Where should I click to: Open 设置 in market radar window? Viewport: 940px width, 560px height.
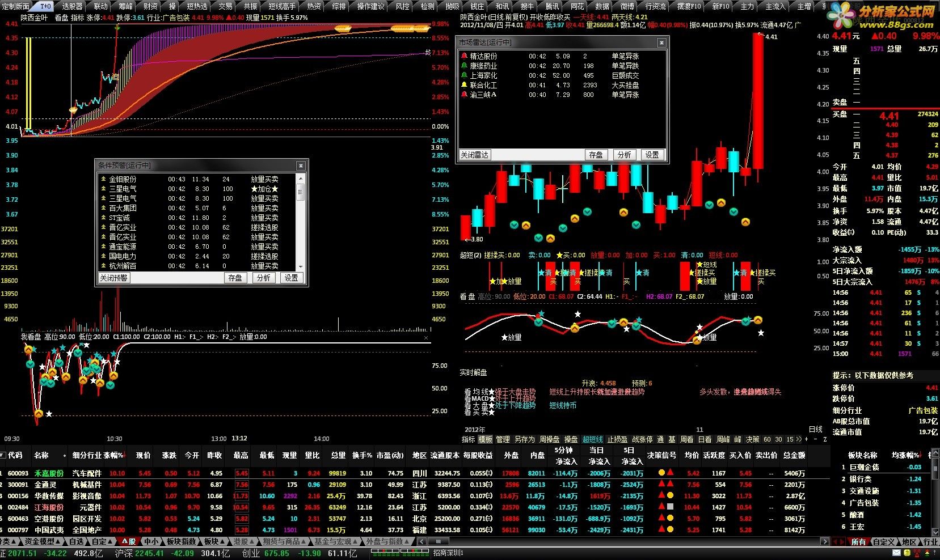(x=652, y=155)
